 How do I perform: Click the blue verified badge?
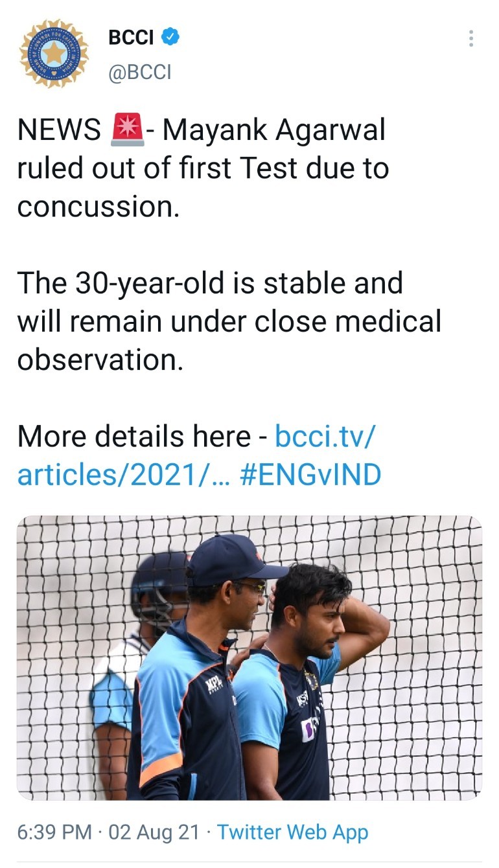tap(170, 38)
